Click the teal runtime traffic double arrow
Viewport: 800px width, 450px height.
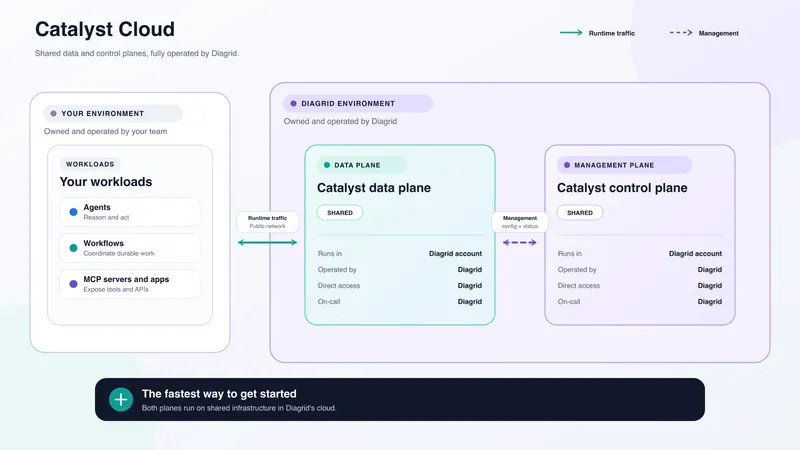tap(267, 242)
